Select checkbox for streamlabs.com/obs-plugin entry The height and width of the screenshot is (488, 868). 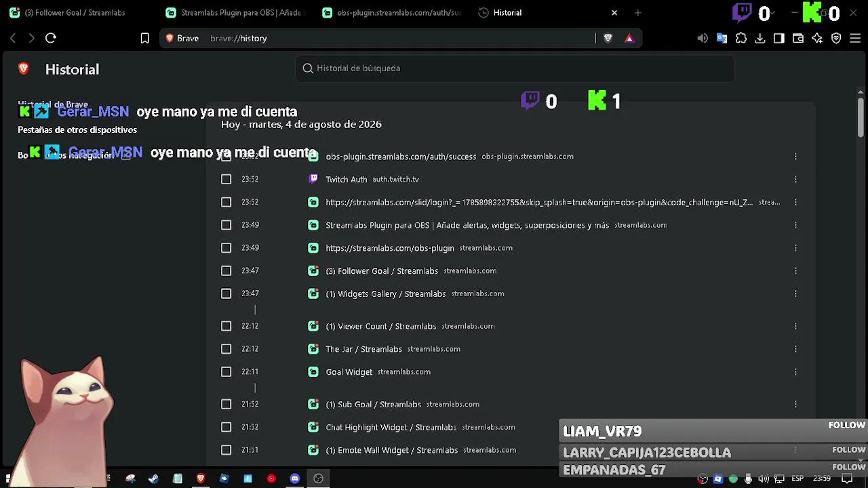pyautogui.click(x=226, y=248)
